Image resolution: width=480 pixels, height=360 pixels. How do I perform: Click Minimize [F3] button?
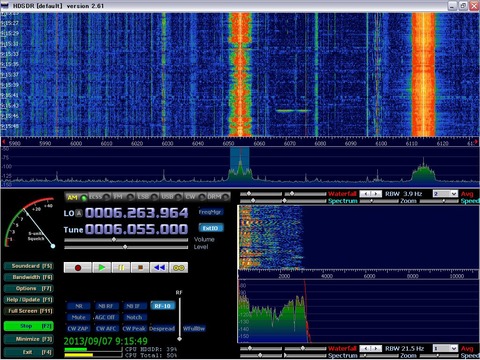29,339
